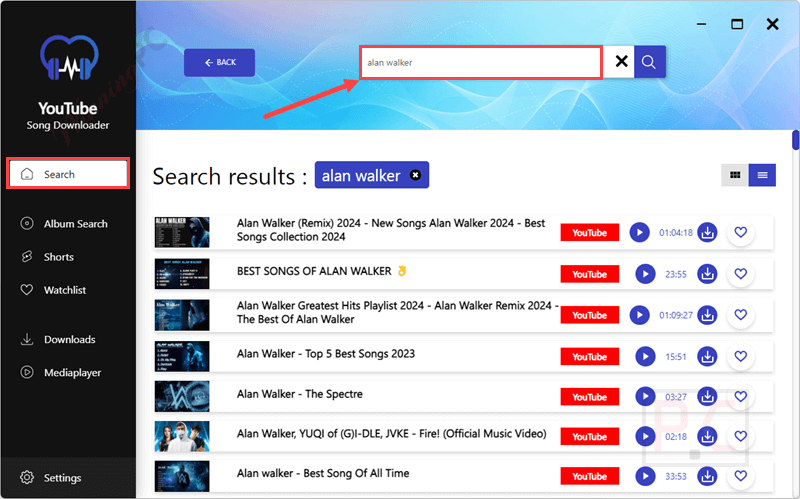Add 'Top 5 Best Songs 2023' to watchlist
The width and height of the screenshot is (800, 499).
click(741, 357)
